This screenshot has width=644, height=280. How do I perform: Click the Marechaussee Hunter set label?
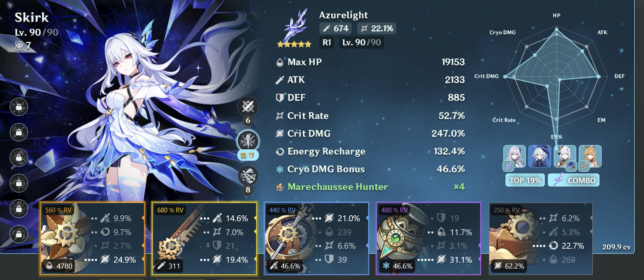[x=338, y=187]
